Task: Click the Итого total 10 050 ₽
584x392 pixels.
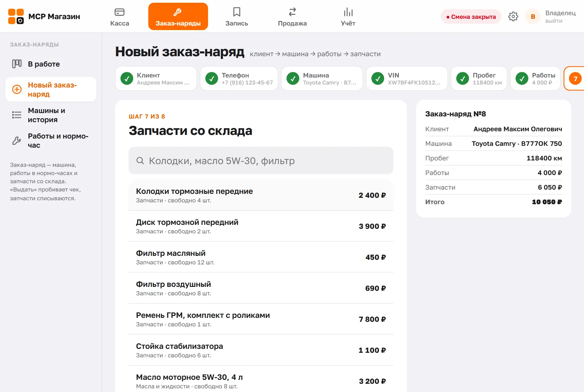Action: [x=547, y=202]
